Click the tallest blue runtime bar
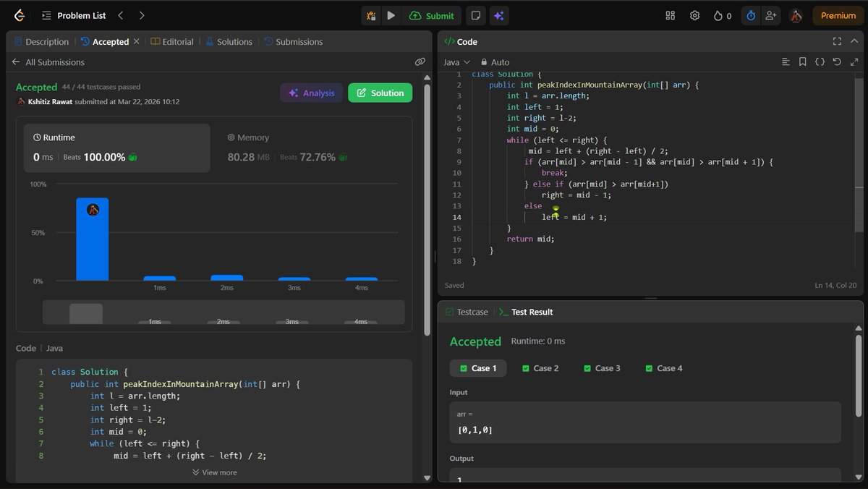The height and width of the screenshot is (489, 868). coord(93,239)
